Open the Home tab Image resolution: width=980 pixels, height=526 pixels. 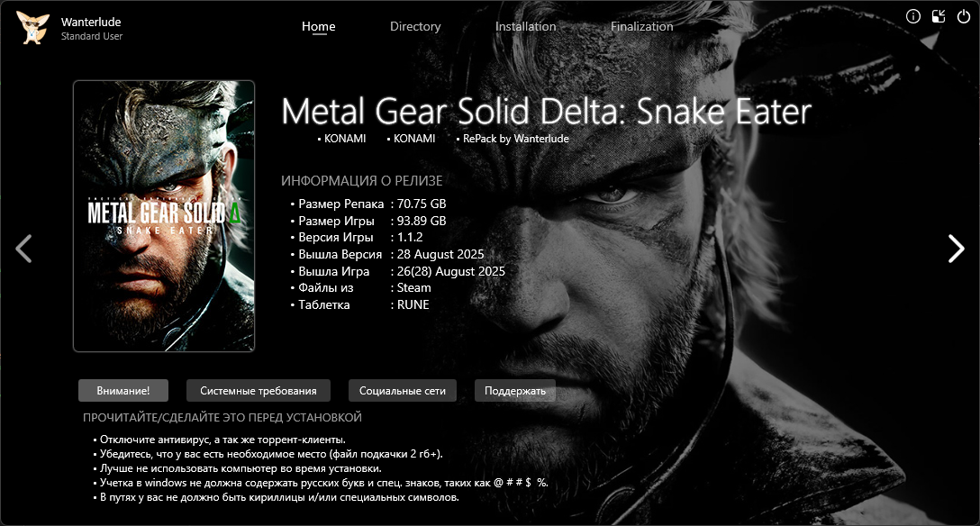coord(318,26)
